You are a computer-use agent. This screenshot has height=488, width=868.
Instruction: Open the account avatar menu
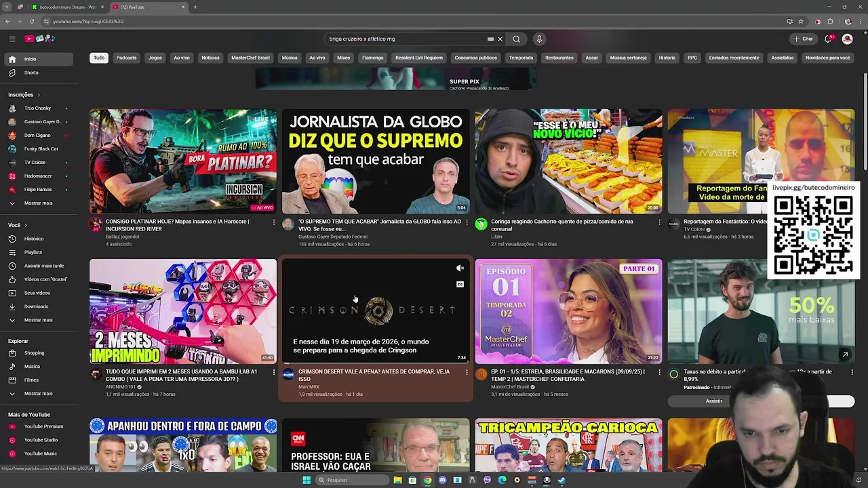(847, 39)
